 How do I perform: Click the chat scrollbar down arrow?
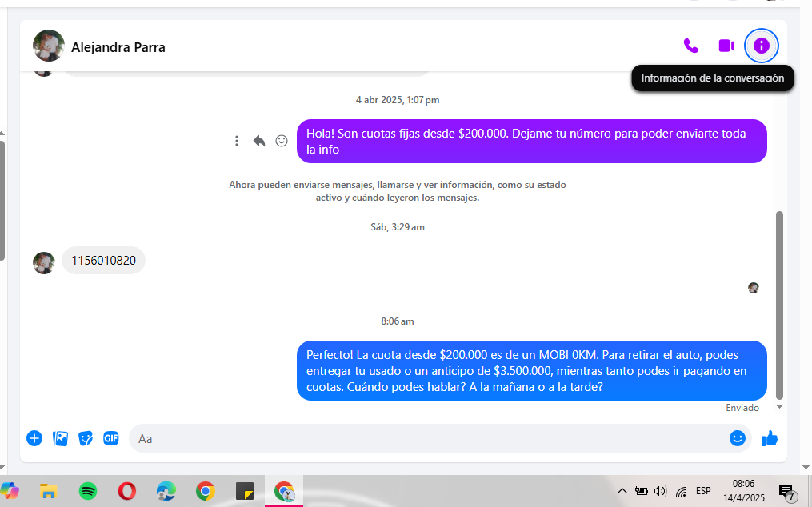pos(779,407)
